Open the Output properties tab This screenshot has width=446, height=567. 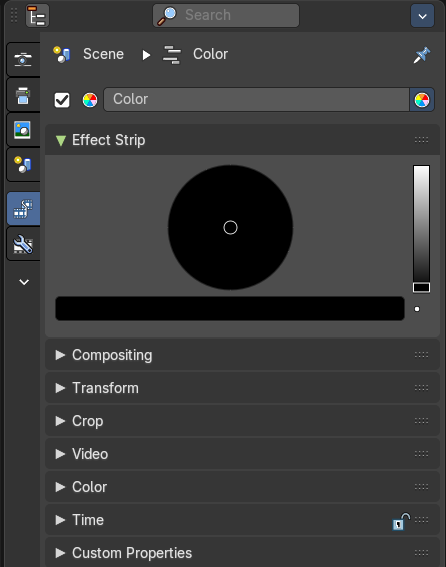point(23,95)
